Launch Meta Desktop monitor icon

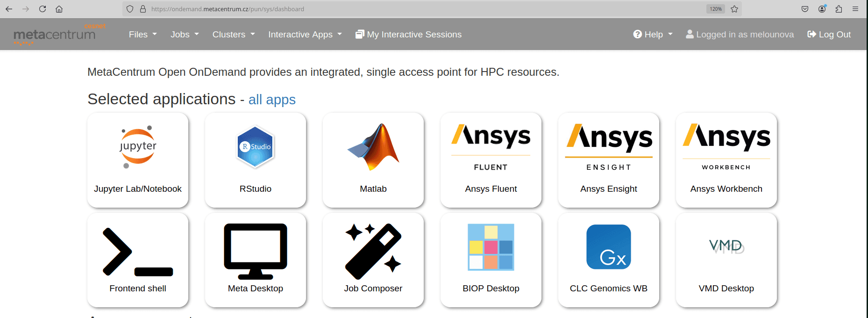click(x=255, y=251)
